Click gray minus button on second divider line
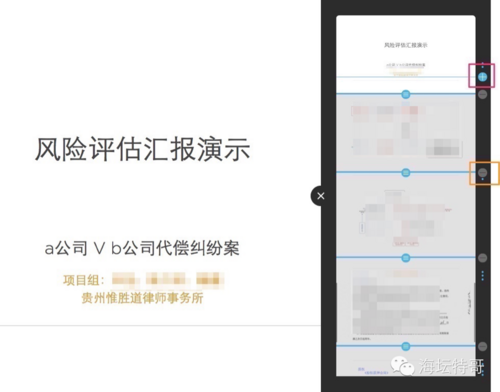500x392 pixels. (x=482, y=173)
